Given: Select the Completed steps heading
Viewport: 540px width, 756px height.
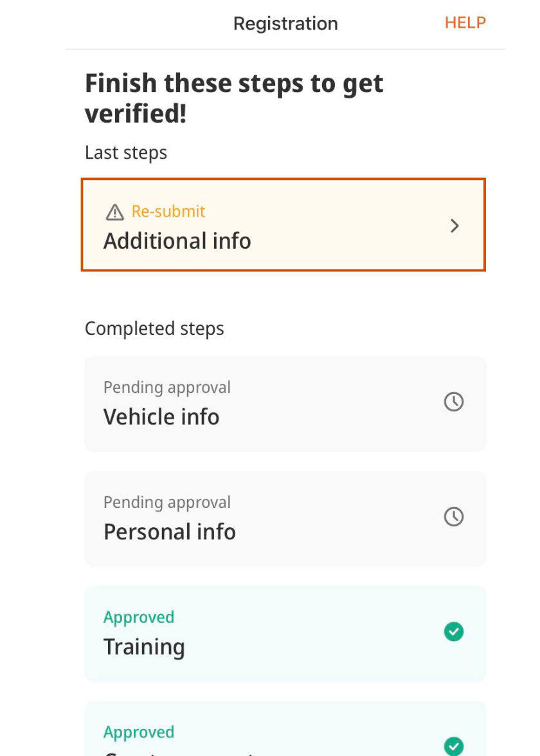Looking at the screenshot, I should [x=154, y=328].
